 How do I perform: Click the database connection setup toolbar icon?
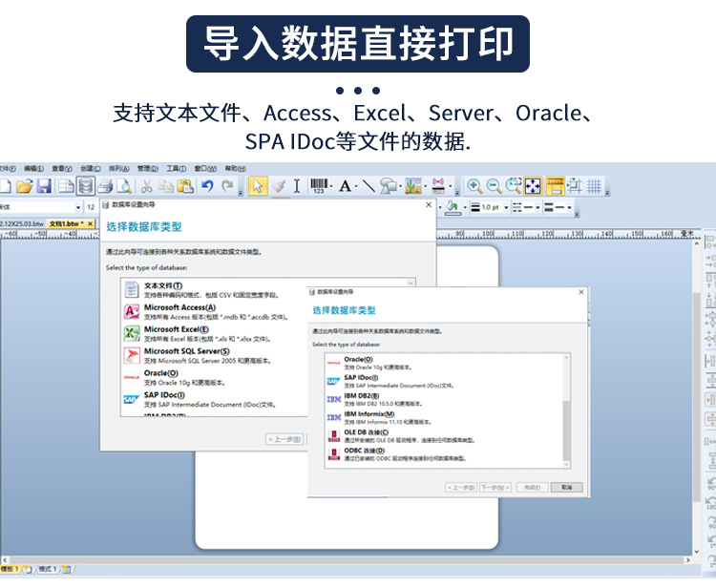pos(86,186)
